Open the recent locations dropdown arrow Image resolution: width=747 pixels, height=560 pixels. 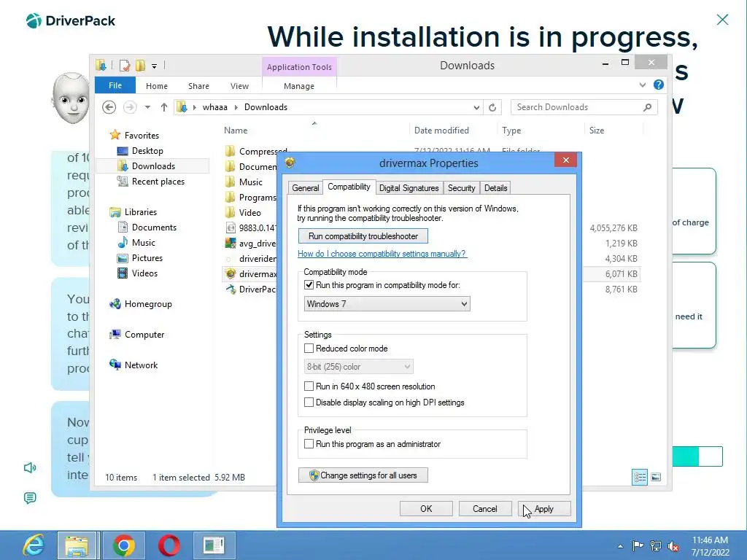[147, 107]
